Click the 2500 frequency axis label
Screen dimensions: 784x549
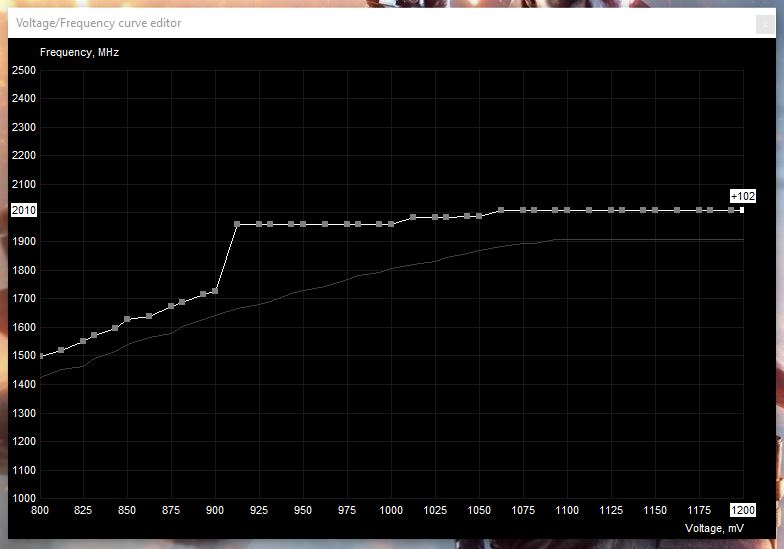click(x=24, y=70)
